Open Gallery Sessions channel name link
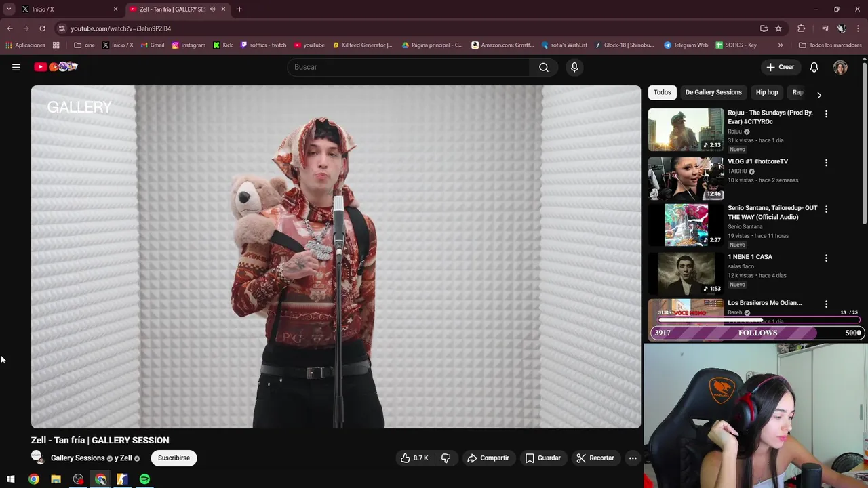868x488 pixels. [77, 458]
